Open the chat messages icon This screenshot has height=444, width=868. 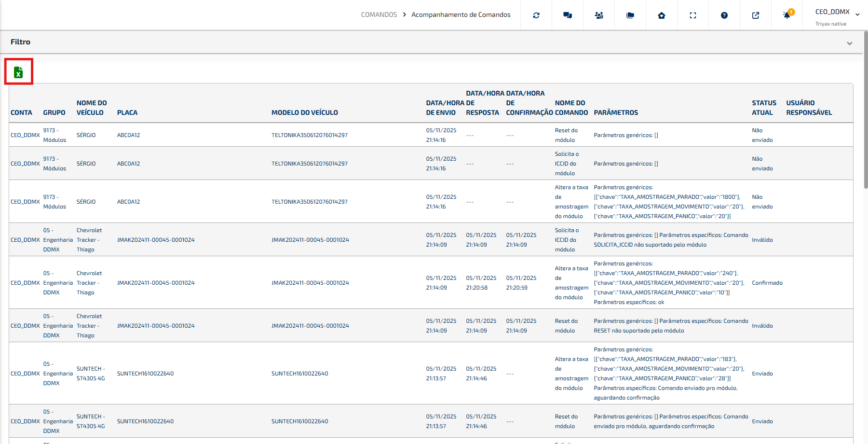tap(568, 15)
